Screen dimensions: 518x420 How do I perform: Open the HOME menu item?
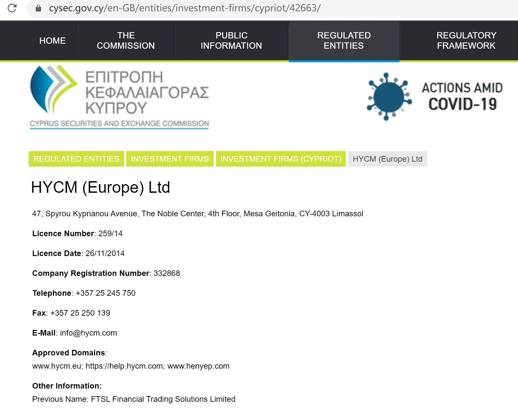click(52, 40)
